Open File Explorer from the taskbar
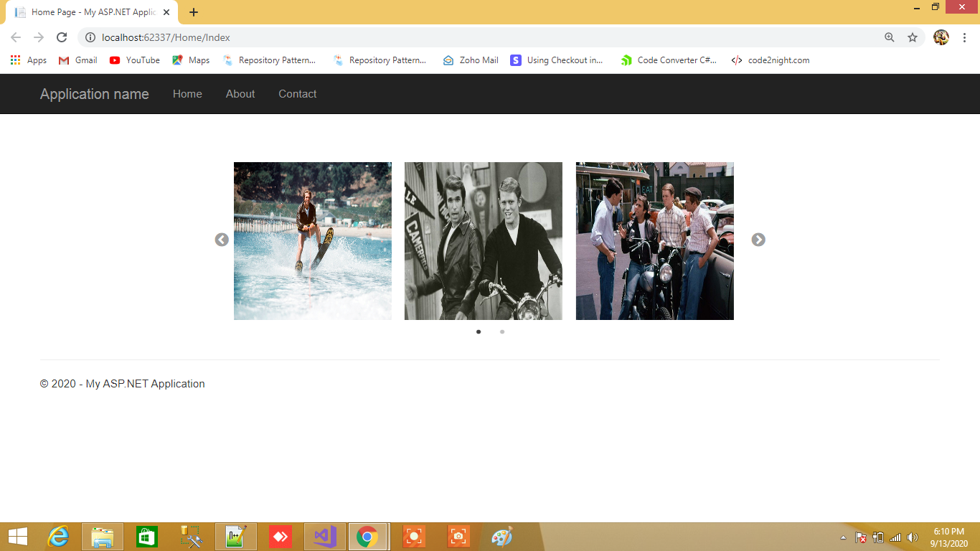 103,537
